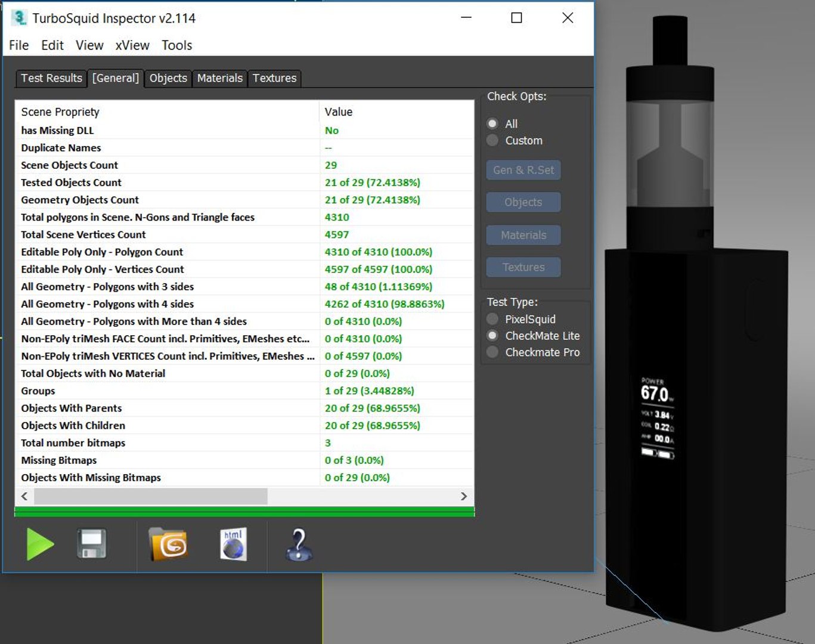Screen dimensions: 815x644
Task: Switch to the Textures tab
Action: click(x=274, y=78)
